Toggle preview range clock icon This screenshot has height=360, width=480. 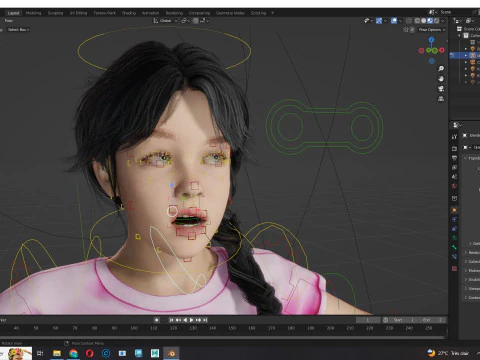(386, 320)
